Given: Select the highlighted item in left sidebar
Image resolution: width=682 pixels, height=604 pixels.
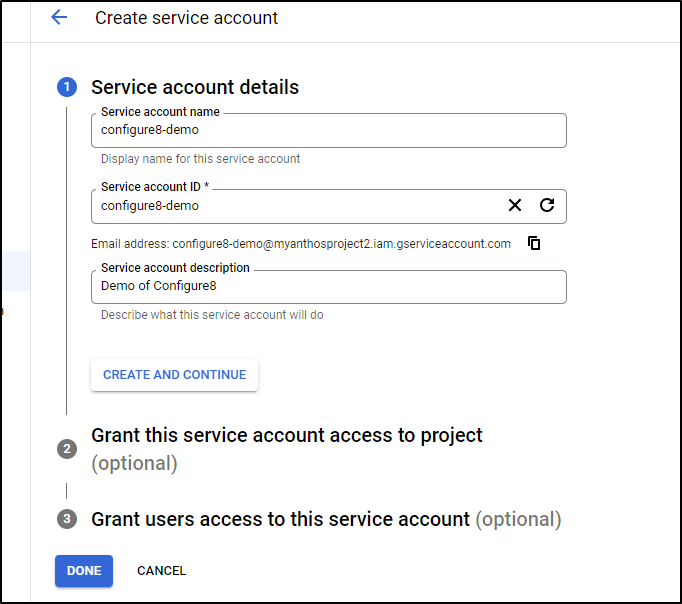Looking at the screenshot, I should (x=16, y=270).
